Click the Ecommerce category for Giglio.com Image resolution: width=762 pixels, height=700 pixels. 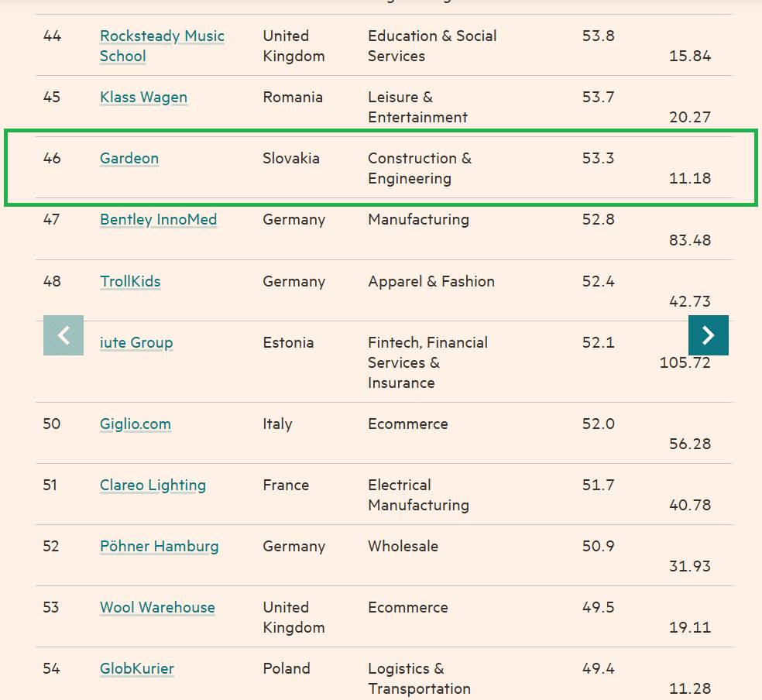[x=407, y=424]
